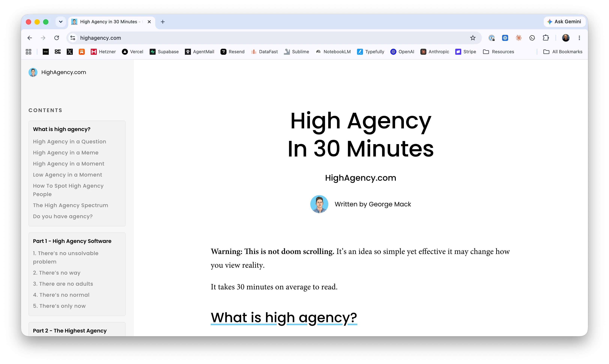Close the High Agency tab
The image size is (609, 364).
point(149,22)
